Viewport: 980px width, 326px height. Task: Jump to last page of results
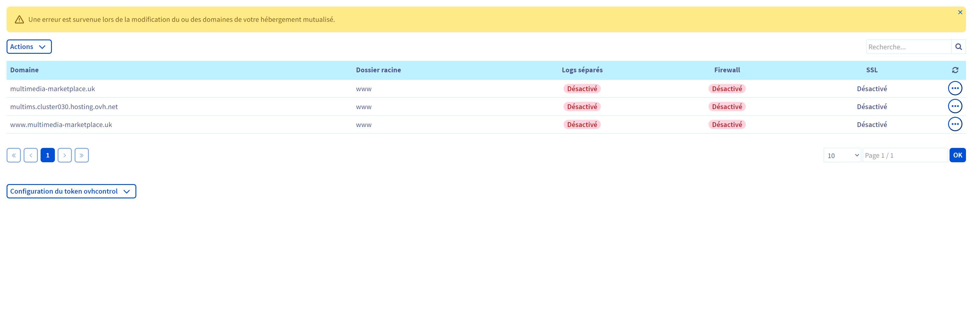82,155
